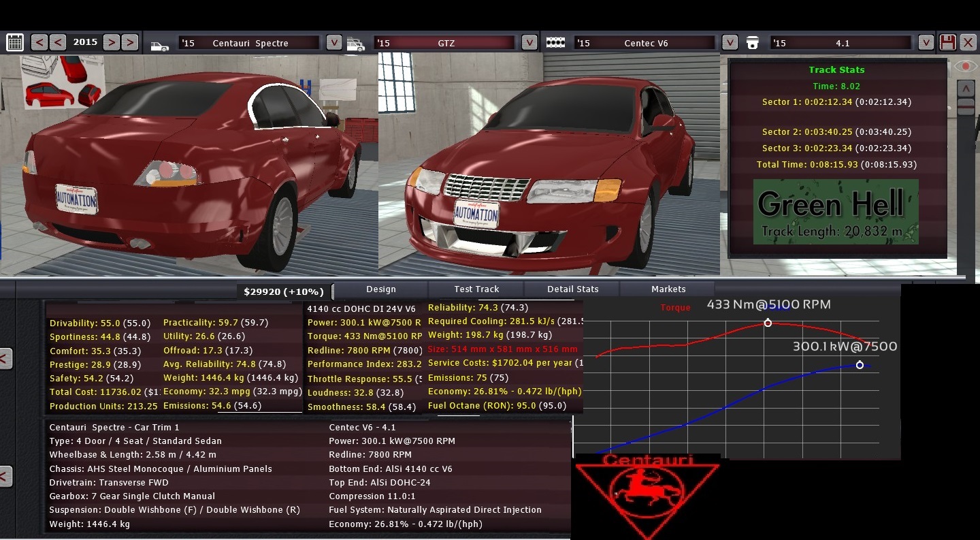
Task: Click the last forward arrow after 2015
Action: 129,42
